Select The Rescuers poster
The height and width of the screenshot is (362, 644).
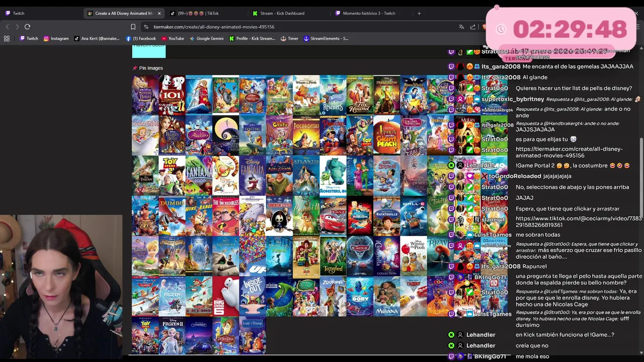[333, 95]
